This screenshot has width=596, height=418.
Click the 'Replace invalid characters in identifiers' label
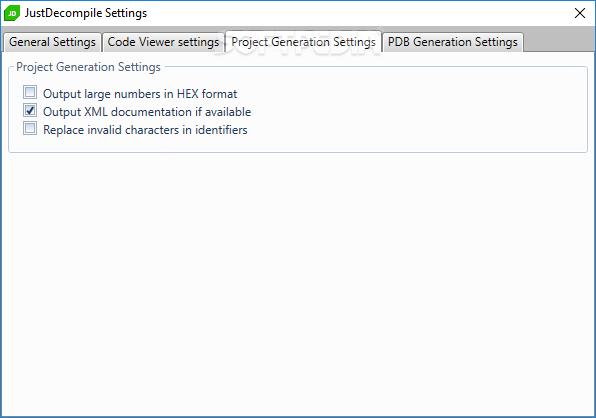[x=145, y=130]
